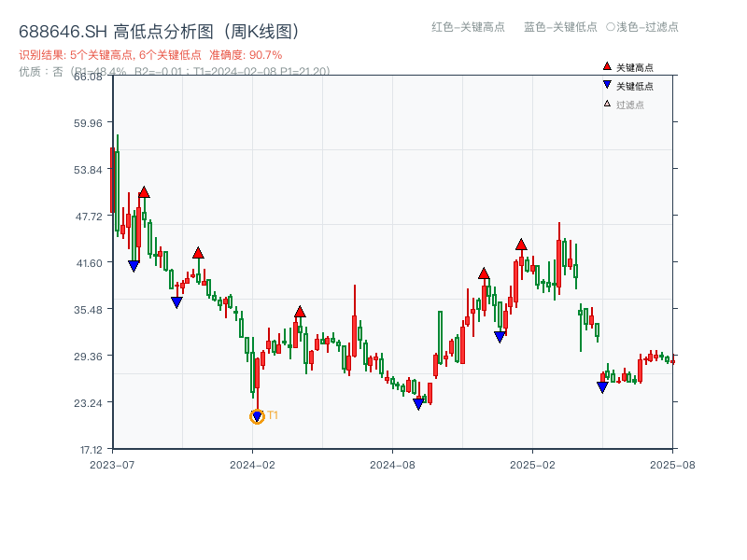
Task: Click the orange T1 label next to the marker
Action: pyautogui.click(x=274, y=413)
